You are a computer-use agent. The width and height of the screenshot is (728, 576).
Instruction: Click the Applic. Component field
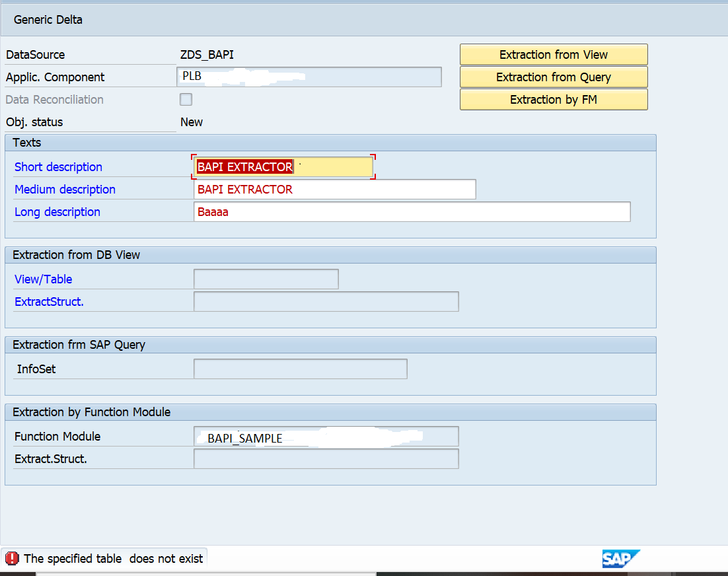[x=309, y=77]
